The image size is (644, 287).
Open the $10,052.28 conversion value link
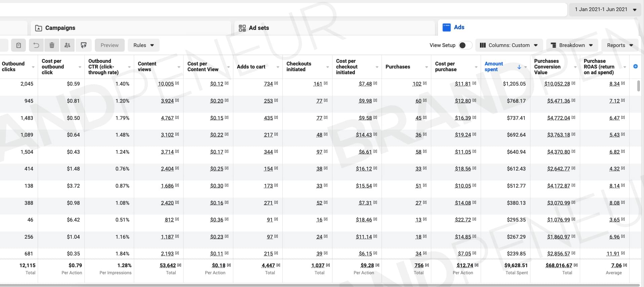(x=557, y=84)
